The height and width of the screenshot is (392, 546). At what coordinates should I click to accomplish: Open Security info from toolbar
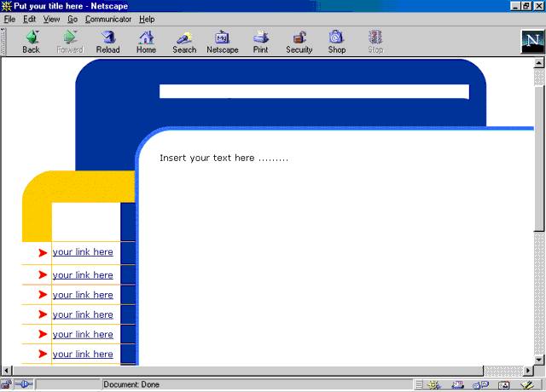pyautogui.click(x=299, y=42)
